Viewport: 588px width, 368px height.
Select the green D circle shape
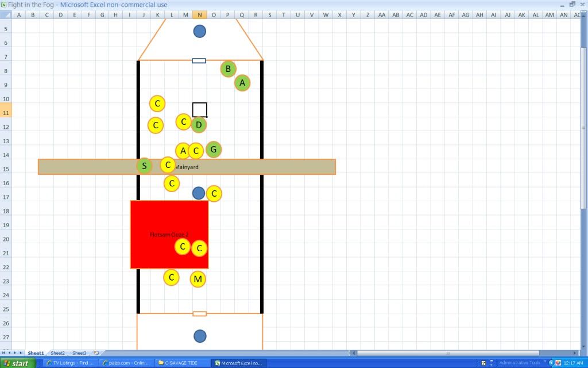tap(199, 125)
